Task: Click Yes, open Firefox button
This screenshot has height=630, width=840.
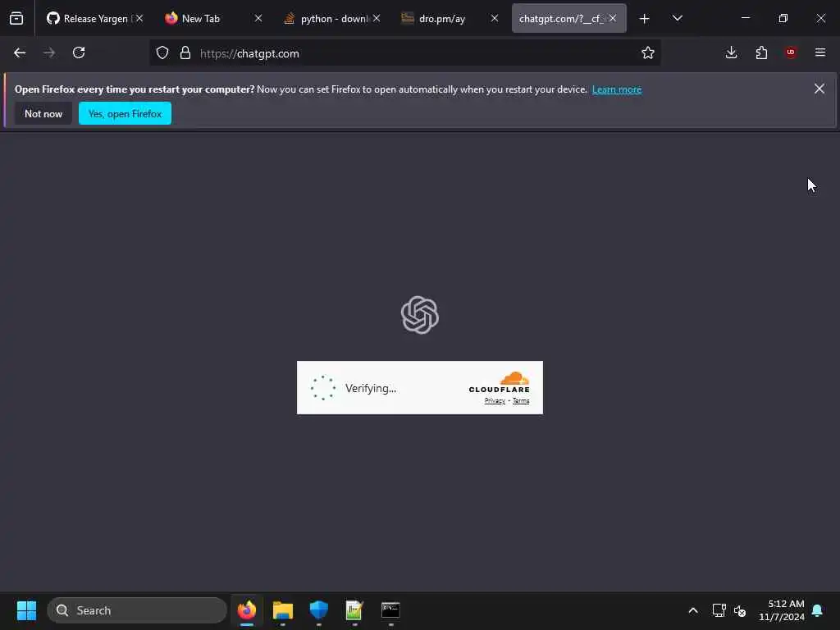Action: [x=125, y=113]
